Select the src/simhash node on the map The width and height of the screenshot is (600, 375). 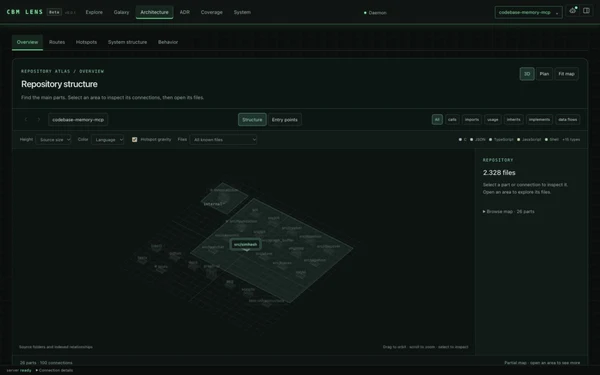pyautogui.click(x=246, y=244)
